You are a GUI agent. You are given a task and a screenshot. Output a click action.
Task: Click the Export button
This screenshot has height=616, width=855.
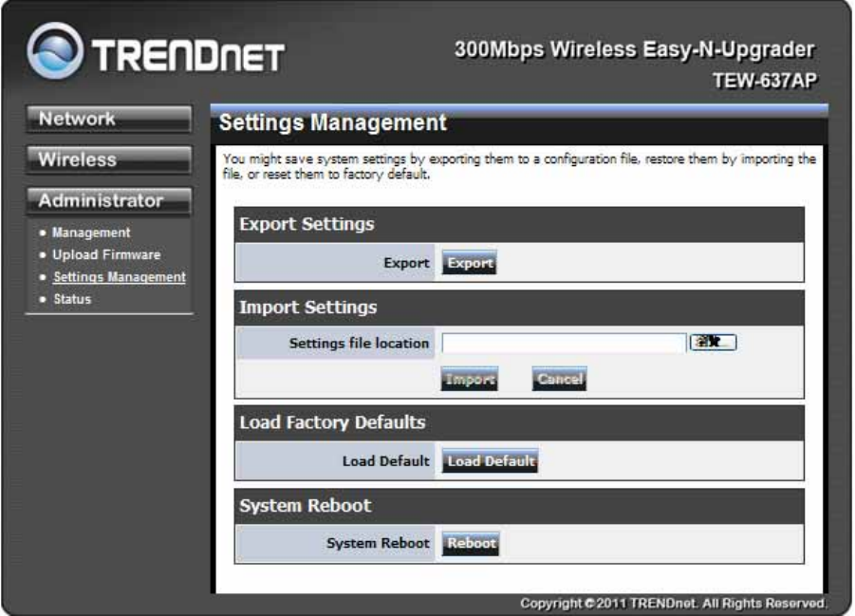tap(469, 263)
